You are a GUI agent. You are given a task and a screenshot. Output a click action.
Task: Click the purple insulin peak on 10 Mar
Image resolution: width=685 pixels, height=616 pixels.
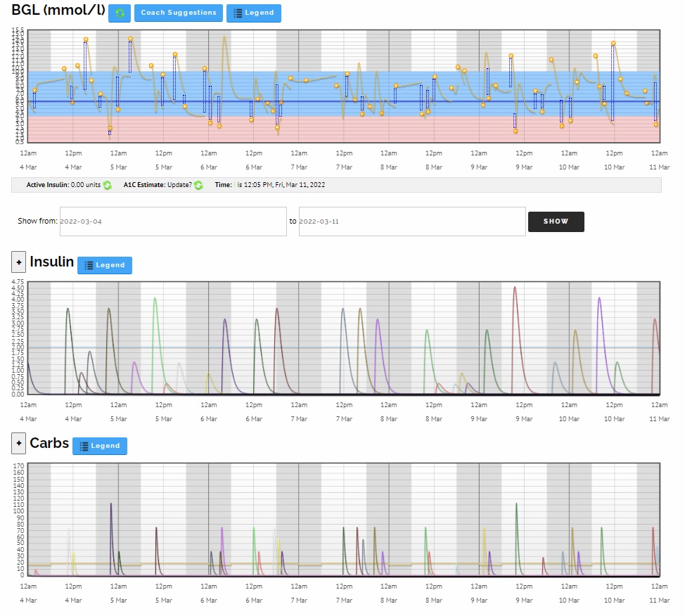click(x=599, y=298)
